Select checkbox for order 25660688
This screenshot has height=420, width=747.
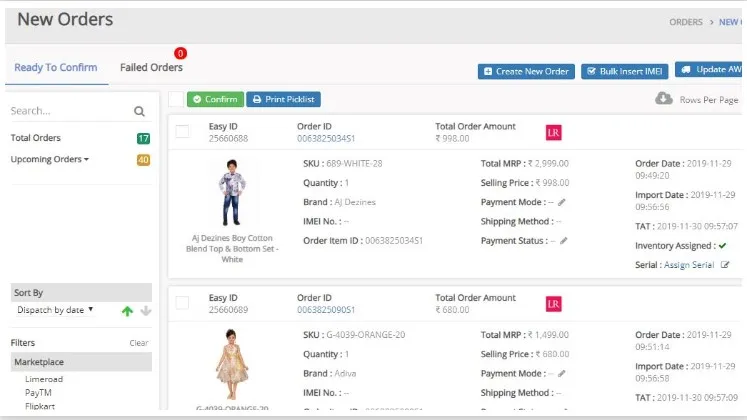coord(182,132)
